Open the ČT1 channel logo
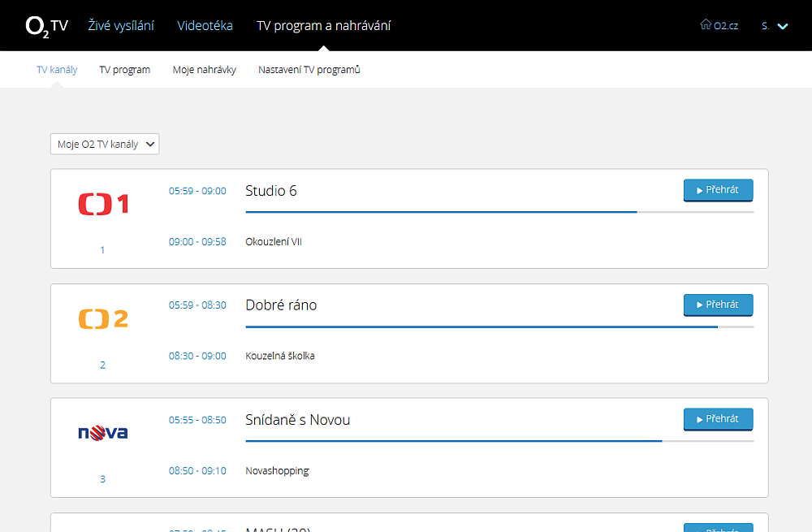812x532 pixels. coord(103,204)
